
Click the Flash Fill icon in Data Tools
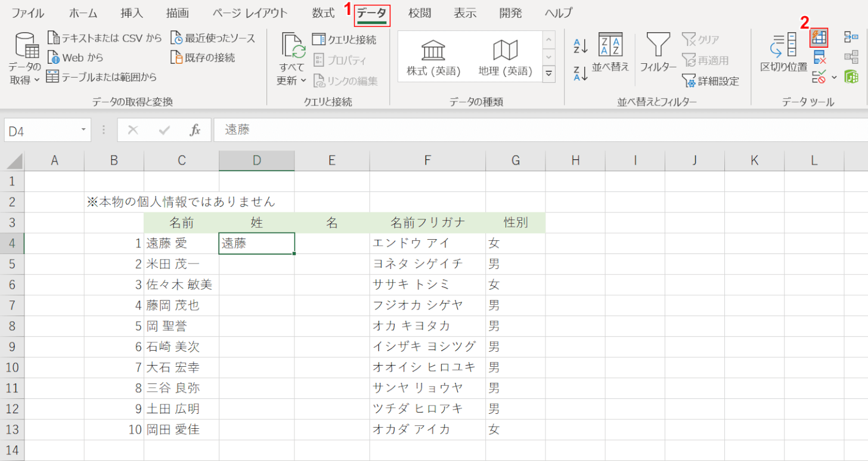pyautogui.click(x=819, y=38)
